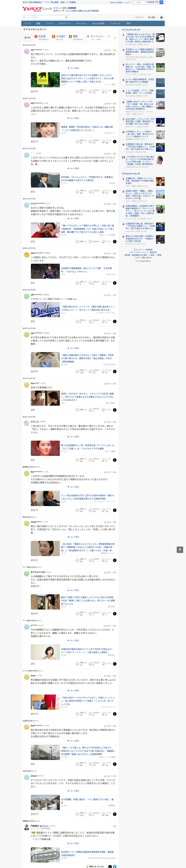Expand もっと見る on laf comment
The height and width of the screenshot is (868, 186).
coord(73,118)
